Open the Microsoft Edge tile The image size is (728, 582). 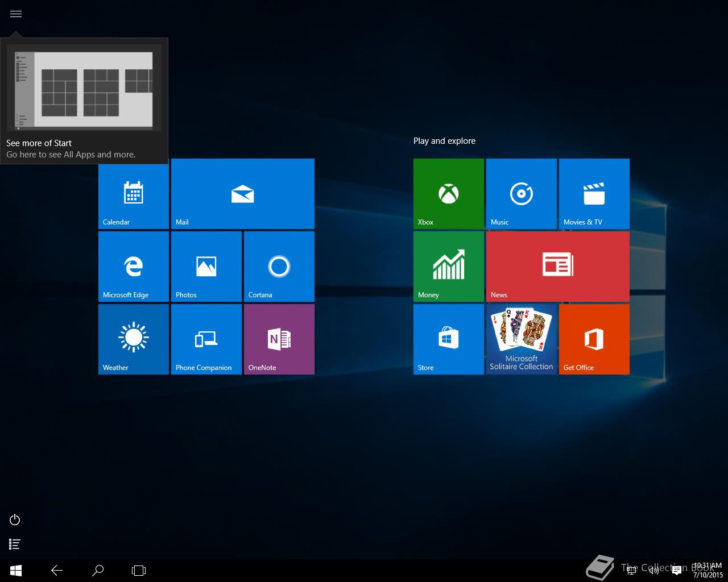(x=134, y=267)
